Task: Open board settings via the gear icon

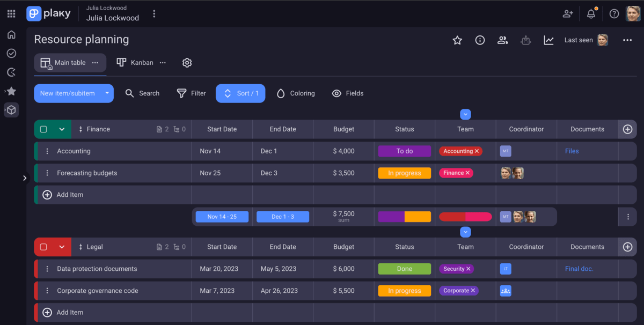Action: coord(187,63)
